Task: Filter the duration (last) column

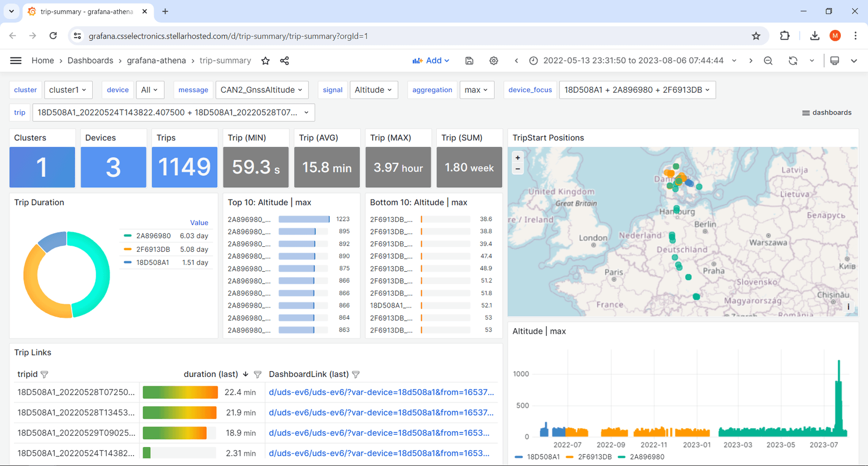Action: point(258,374)
